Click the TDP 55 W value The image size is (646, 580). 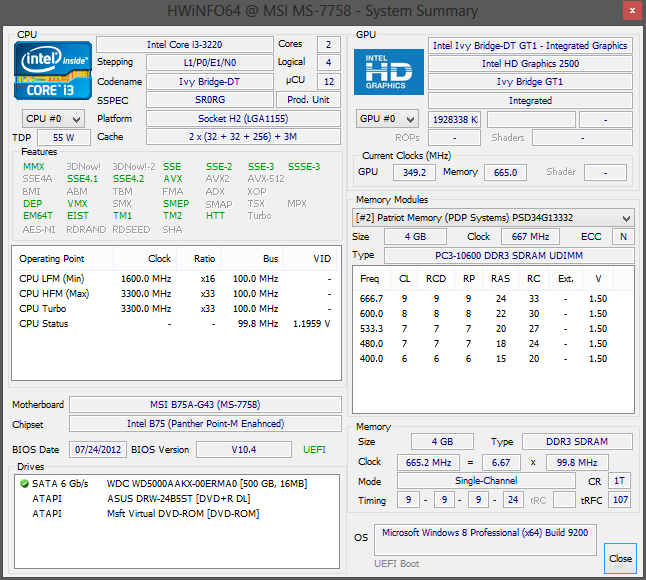click(64, 138)
